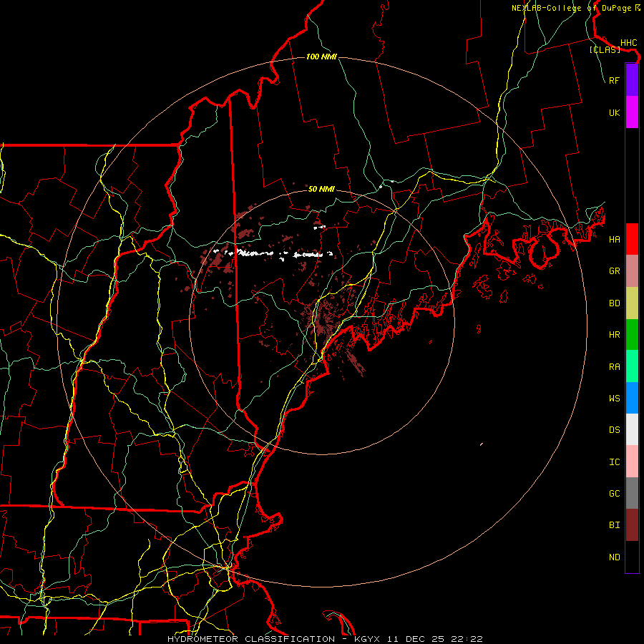Click the GC gray legend swatch
Viewport: 644px width, 644px height.
632,493
